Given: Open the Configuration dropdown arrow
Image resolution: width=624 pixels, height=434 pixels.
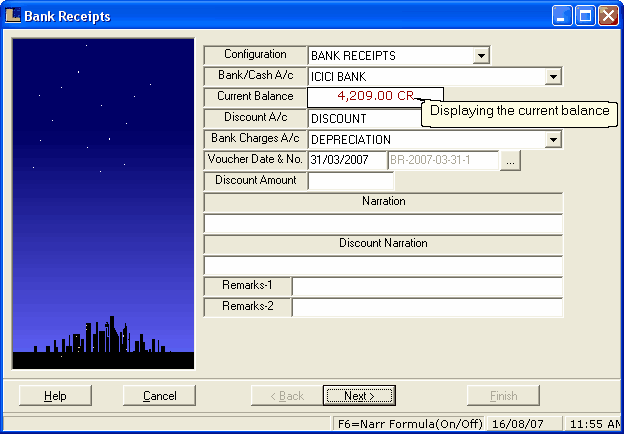Looking at the screenshot, I should click(481, 55).
